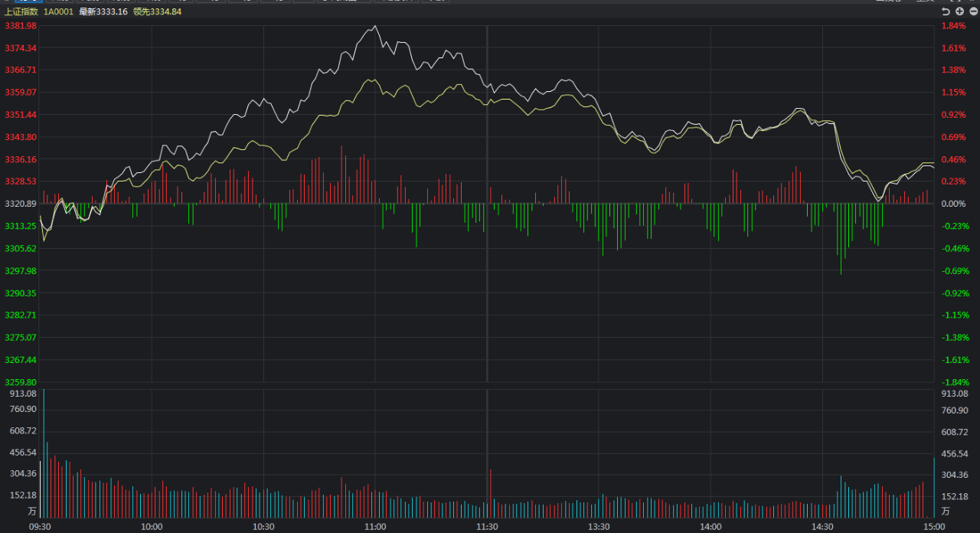Click the 最新3333.16 latest value
Screen dimensions: 980x533
103,11
